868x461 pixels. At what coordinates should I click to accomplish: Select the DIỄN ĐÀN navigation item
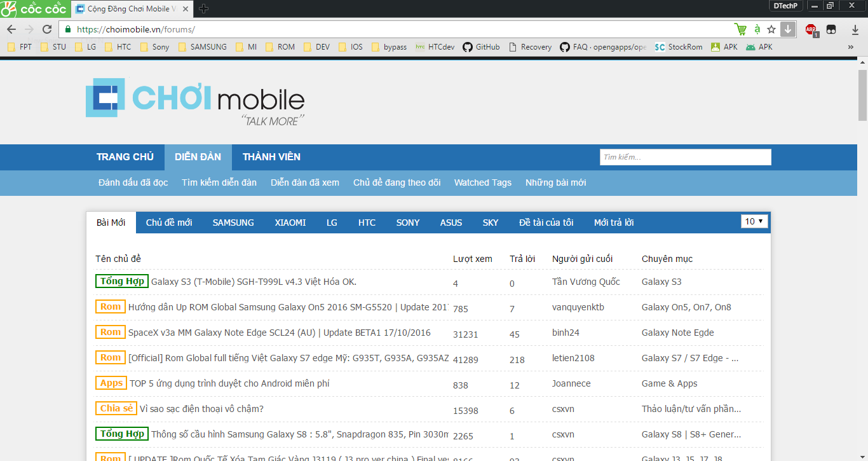198,157
